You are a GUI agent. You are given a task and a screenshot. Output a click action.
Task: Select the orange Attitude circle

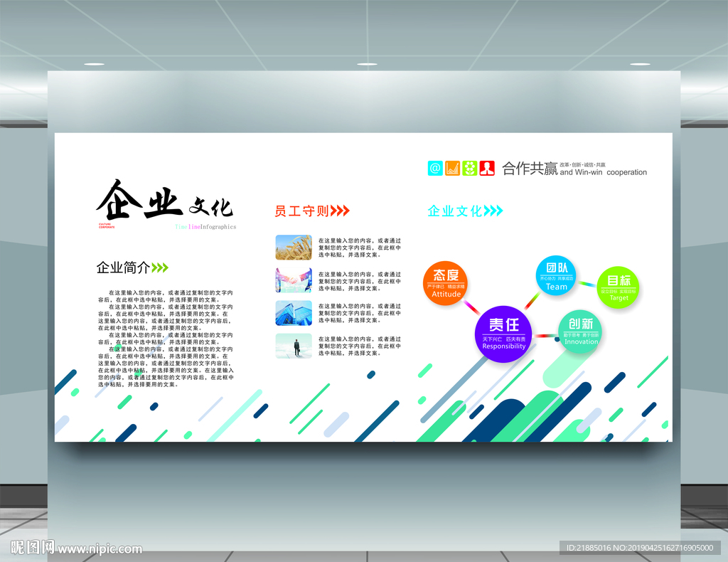coord(445,283)
